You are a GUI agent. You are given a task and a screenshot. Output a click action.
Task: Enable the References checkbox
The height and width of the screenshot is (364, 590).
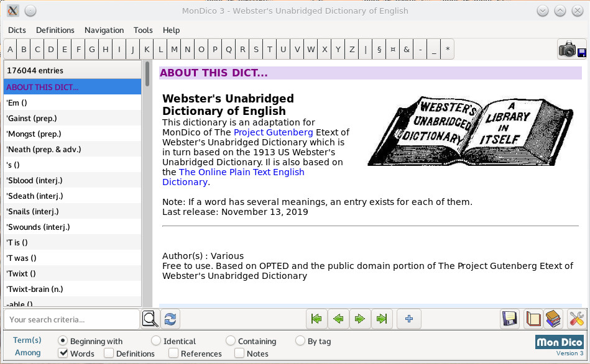point(173,353)
